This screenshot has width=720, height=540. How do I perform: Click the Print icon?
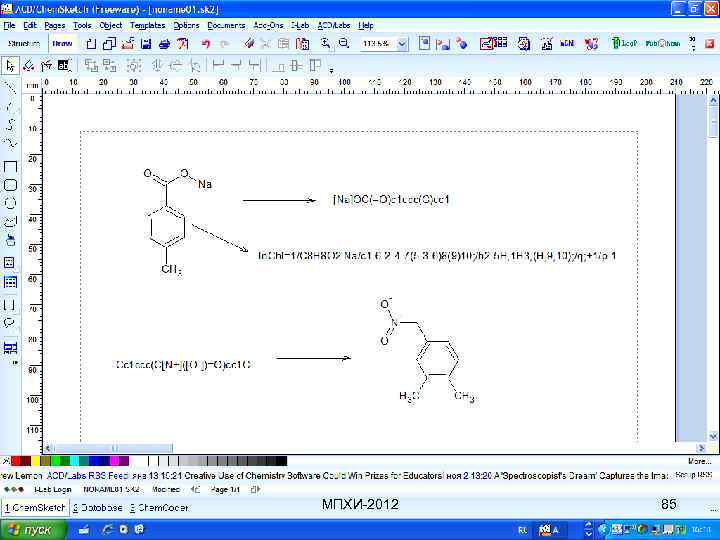click(164, 44)
